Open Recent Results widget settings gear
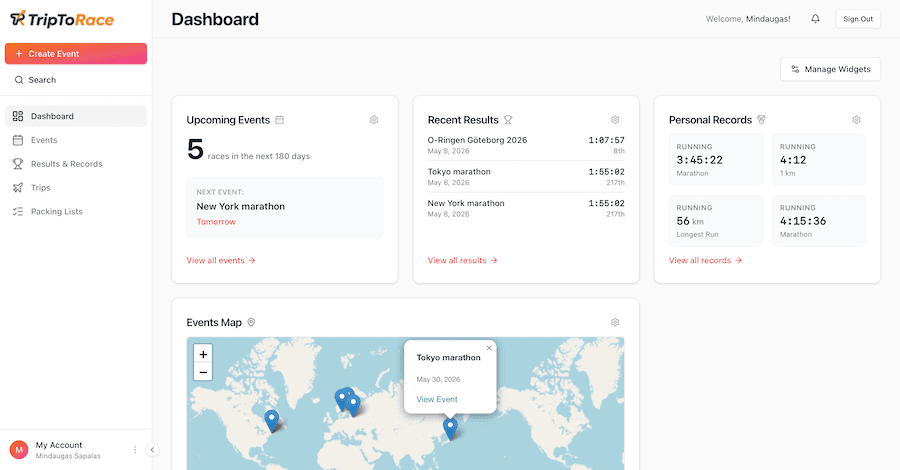Viewport: 900px width, 470px height. 615,120
